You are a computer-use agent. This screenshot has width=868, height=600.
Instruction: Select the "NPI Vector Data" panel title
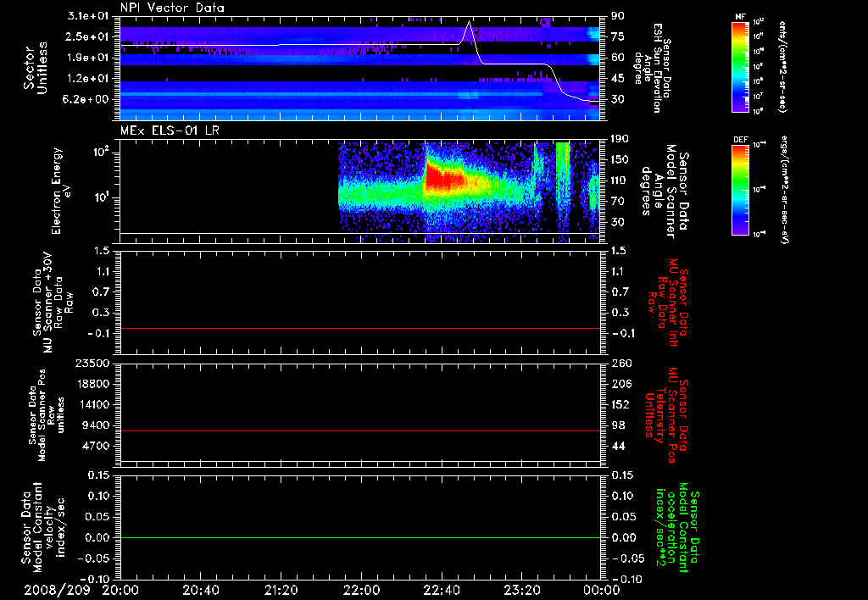(173, 8)
